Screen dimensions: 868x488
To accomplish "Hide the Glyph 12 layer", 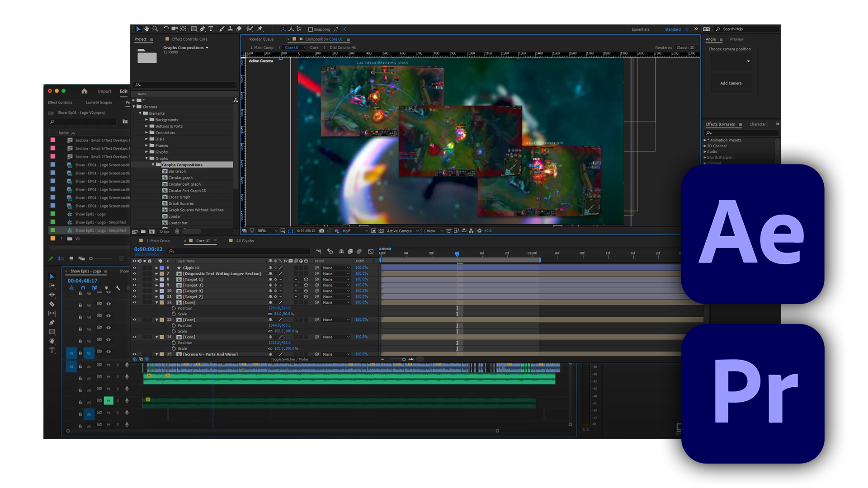I will [x=134, y=268].
